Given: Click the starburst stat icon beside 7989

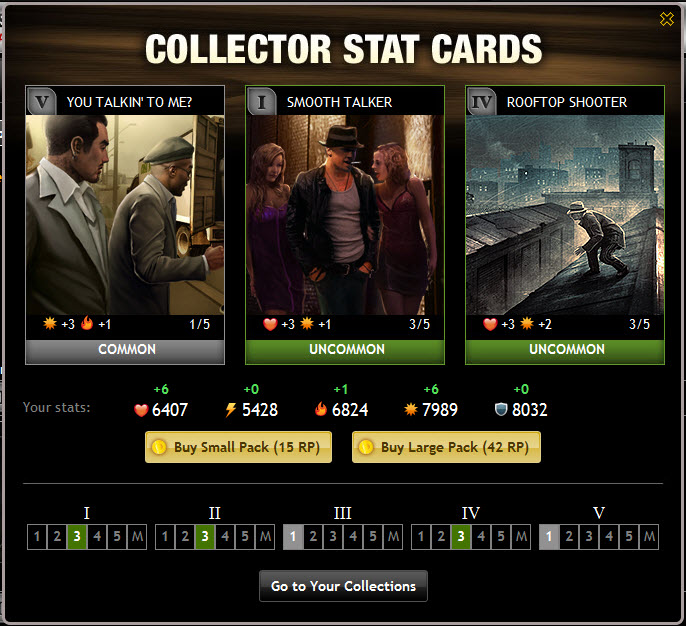Looking at the screenshot, I should (410, 409).
